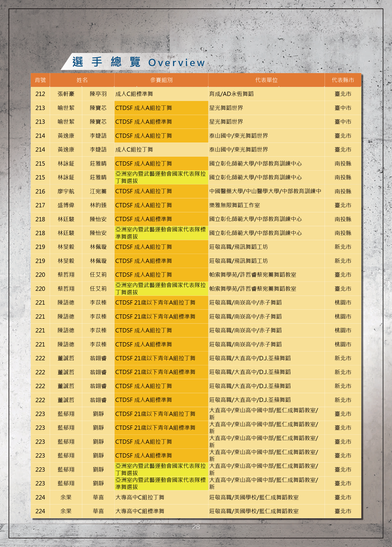Click the 代表縣市 column header
This screenshot has width=392, height=547.
[343, 80]
